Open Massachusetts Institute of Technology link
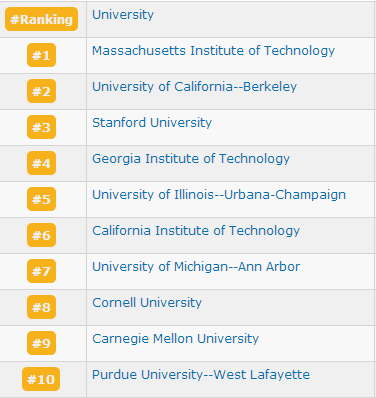Image resolution: width=376 pixels, height=398 pixels. pyautogui.click(x=213, y=51)
